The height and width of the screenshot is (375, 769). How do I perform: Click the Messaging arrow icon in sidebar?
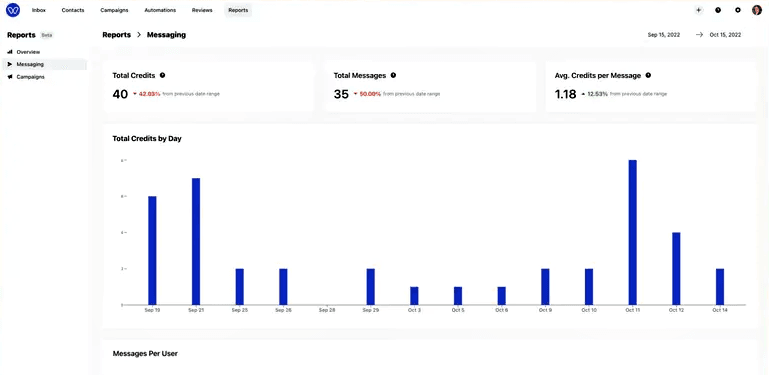coord(10,64)
